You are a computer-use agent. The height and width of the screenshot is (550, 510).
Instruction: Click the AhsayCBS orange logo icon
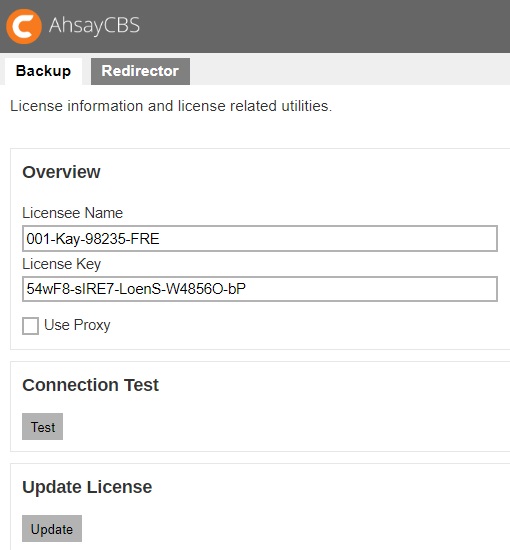pyautogui.click(x=24, y=26)
